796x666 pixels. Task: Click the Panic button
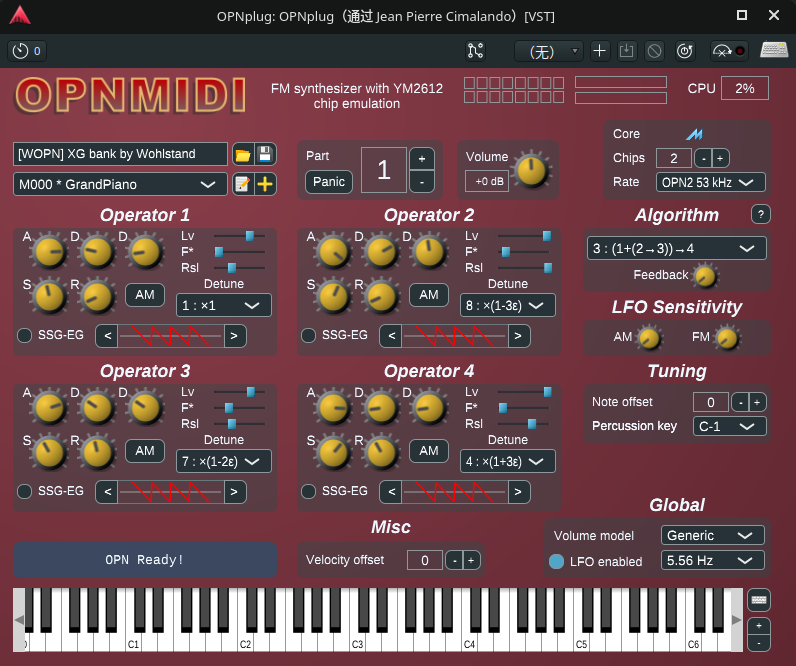point(329,182)
